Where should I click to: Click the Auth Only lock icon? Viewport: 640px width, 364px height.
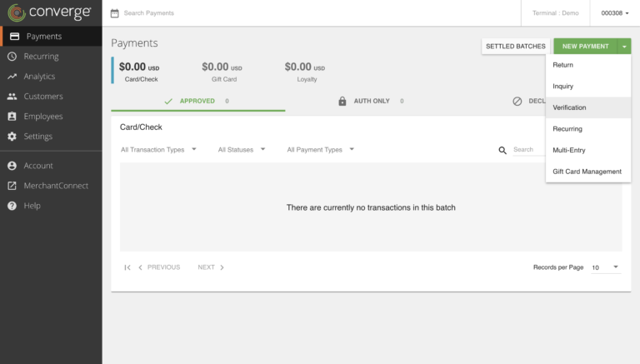(x=342, y=101)
